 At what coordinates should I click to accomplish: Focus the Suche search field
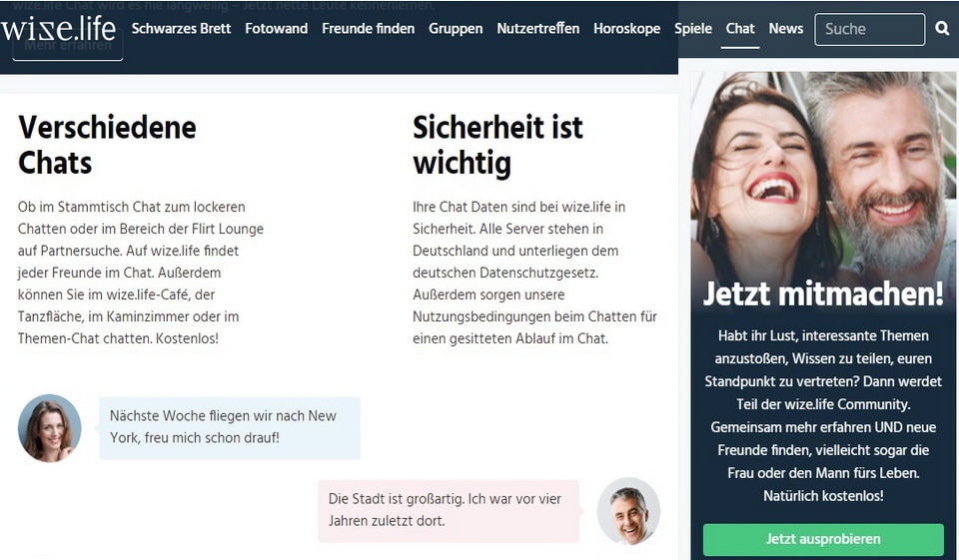click(869, 30)
